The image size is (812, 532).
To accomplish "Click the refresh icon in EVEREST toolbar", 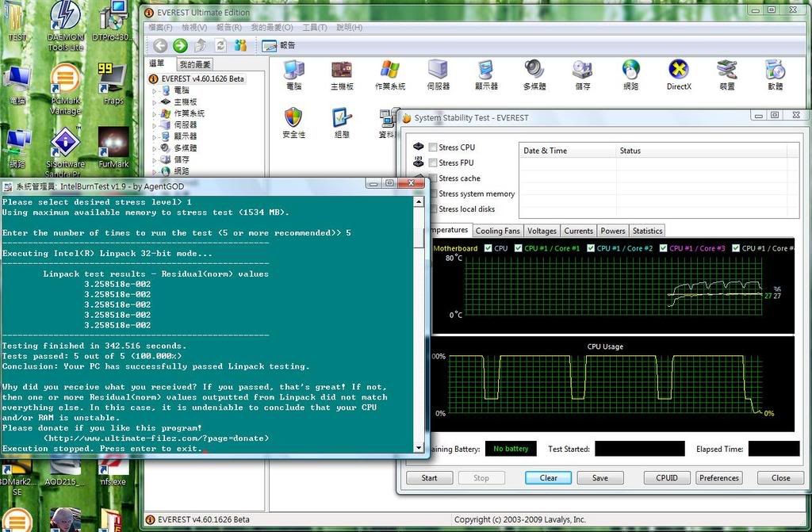I will click(x=220, y=45).
